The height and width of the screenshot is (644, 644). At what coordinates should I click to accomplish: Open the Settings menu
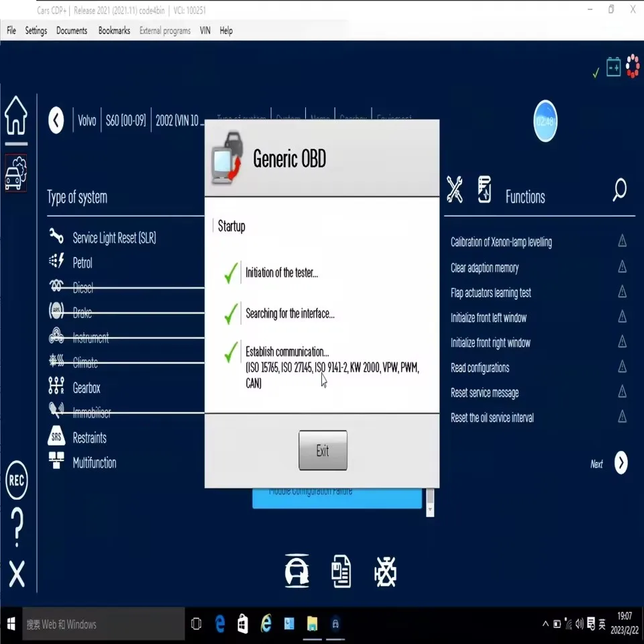(36, 30)
